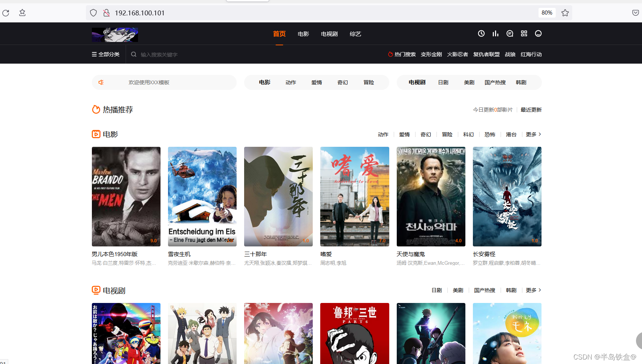Expand 更多 in the 电影 section
The width and height of the screenshot is (642, 364).
click(x=533, y=134)
